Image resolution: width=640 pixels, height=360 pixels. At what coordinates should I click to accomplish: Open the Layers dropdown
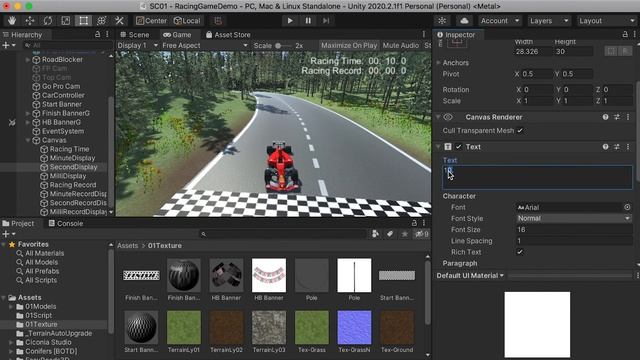pos(549,21)
